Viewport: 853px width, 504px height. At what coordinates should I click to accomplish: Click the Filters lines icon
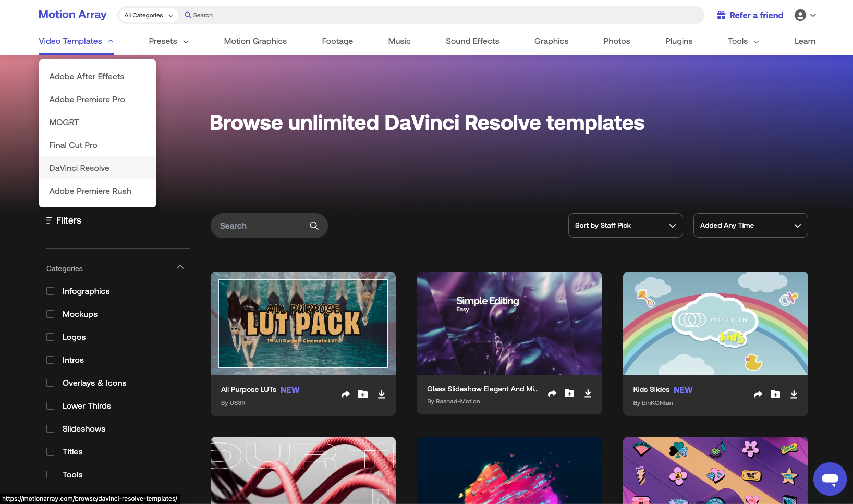click(48, 220)
